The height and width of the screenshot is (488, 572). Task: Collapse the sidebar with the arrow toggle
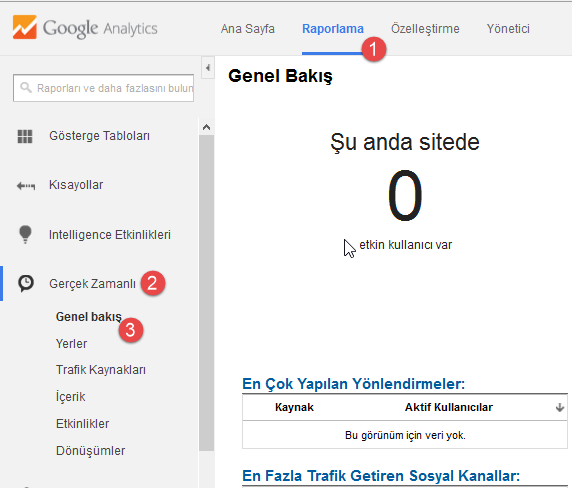(208, 67)
